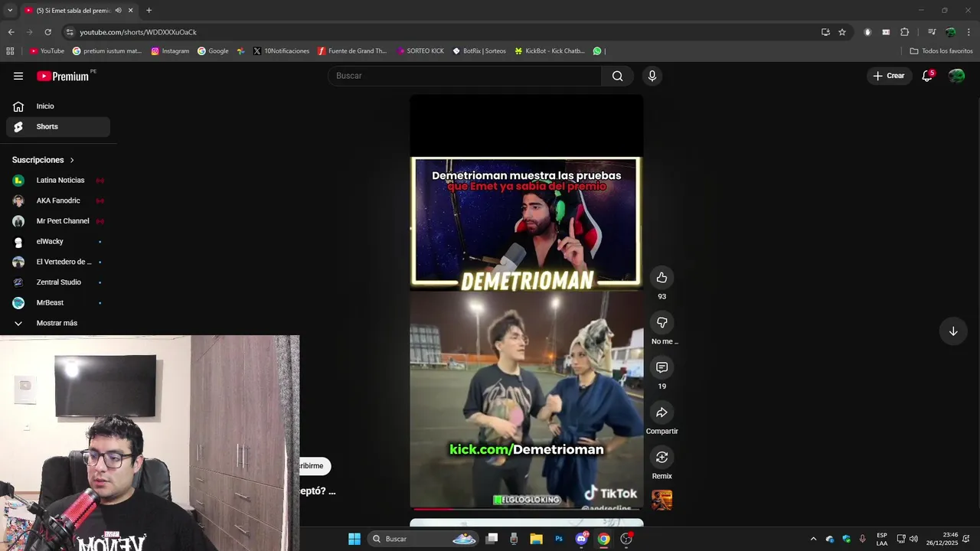Expand the Suscripciones section arrow
The width and height of the screenshot is (980, 551).
coord(72,160)
